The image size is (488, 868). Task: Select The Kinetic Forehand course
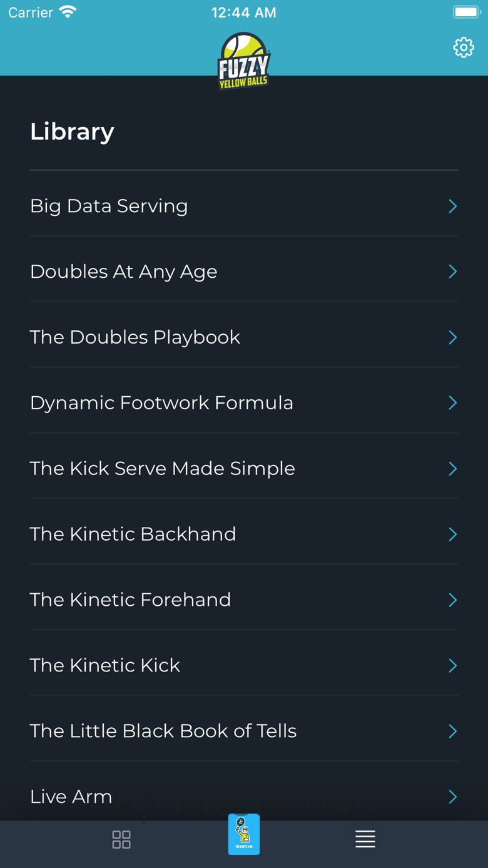[244, 600]
